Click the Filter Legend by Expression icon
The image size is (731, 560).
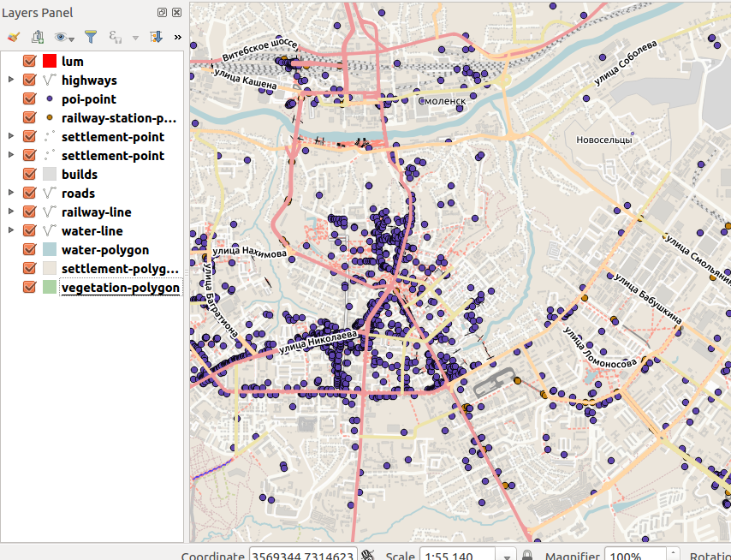[116, 37]
